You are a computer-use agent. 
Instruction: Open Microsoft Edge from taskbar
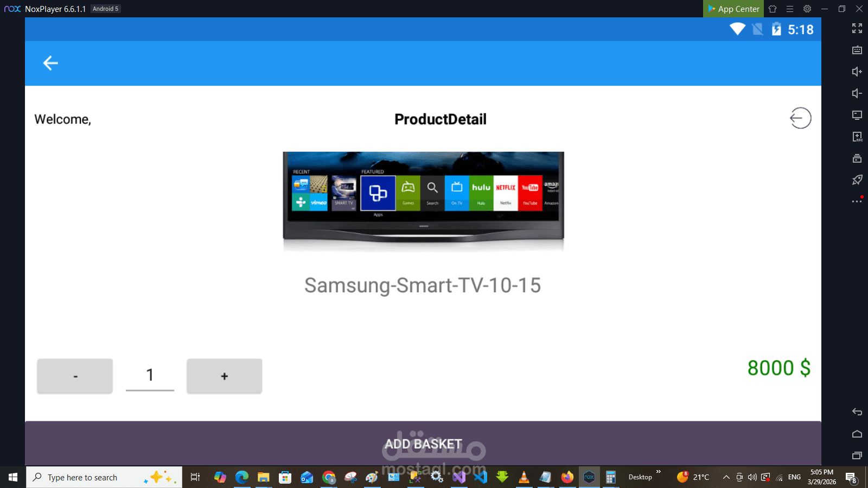[241, 477]
